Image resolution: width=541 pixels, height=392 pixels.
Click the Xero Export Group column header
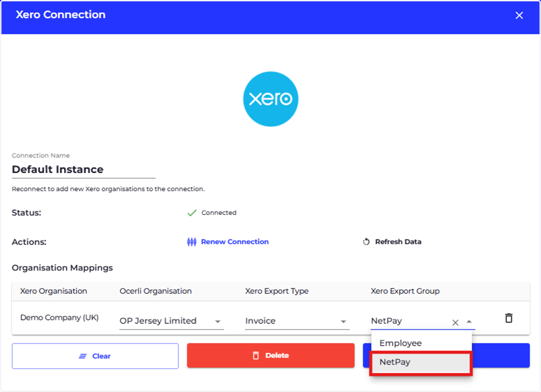coord(405,291)
